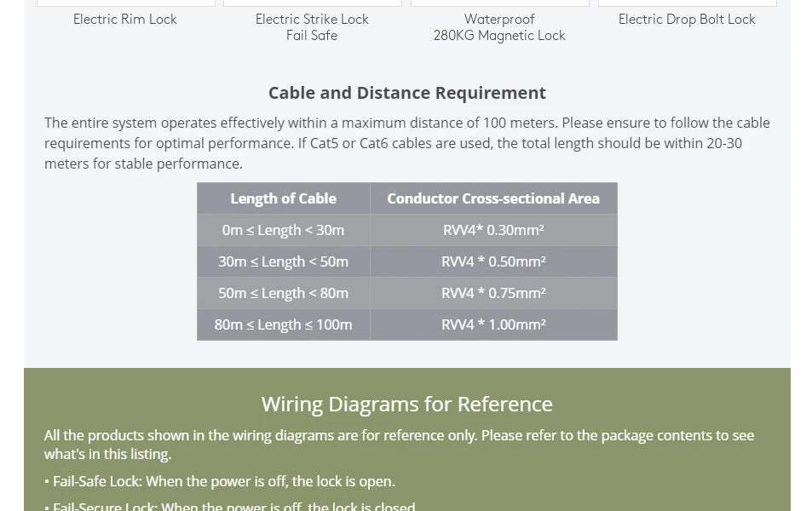Select the 80m ≤ Length ≤ 100m cell
The width and height of the screenshot is (812, 511).
pyautogui.click(x=283, y=324)
